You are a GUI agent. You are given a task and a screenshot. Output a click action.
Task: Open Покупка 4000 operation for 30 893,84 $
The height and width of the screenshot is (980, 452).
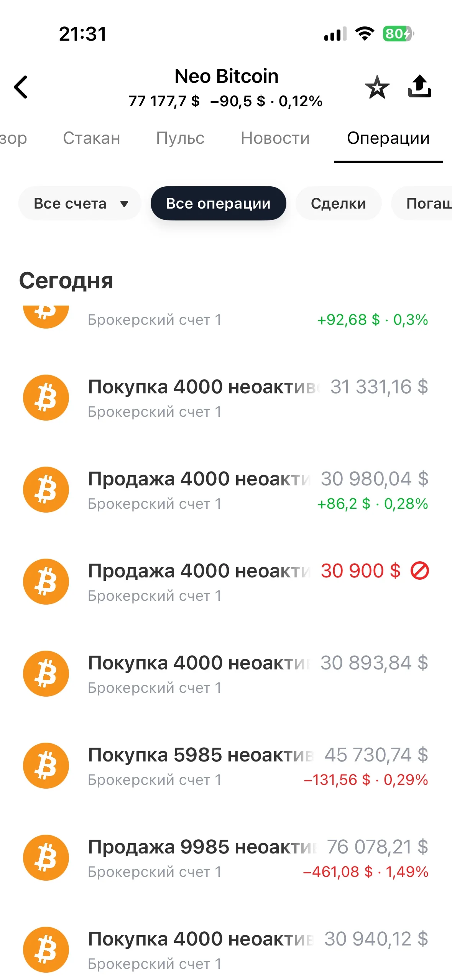(226, 674)
